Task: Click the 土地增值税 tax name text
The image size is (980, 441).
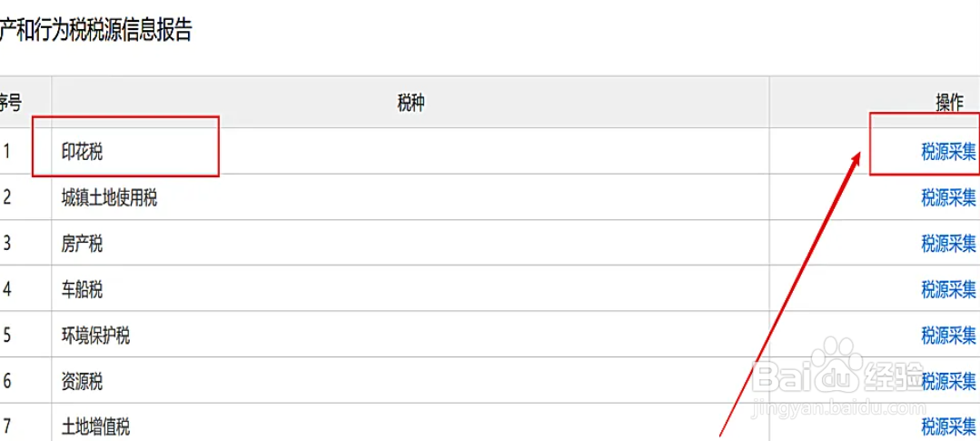Action: tap(95, 426)
